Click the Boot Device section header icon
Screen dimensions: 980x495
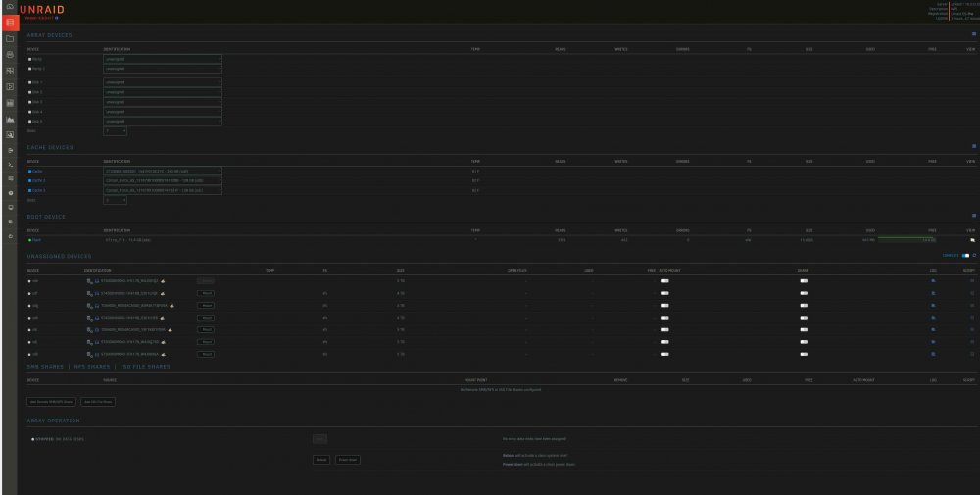[x=974, y=216]
